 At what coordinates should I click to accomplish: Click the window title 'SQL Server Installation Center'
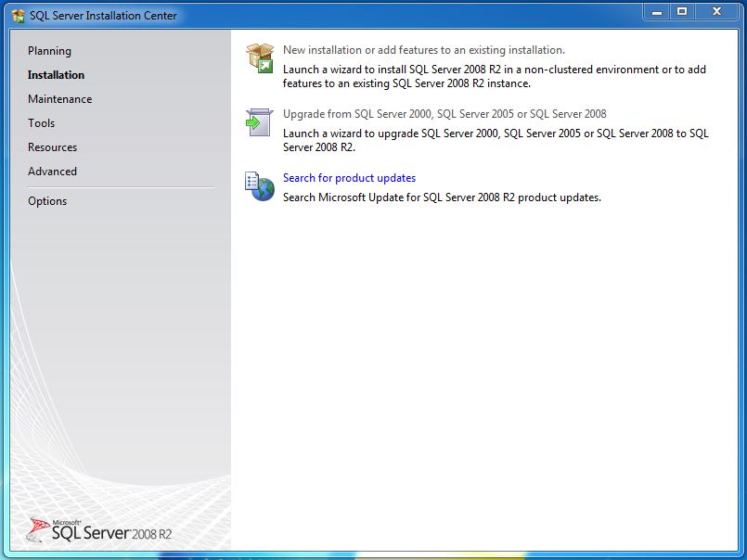103,16
